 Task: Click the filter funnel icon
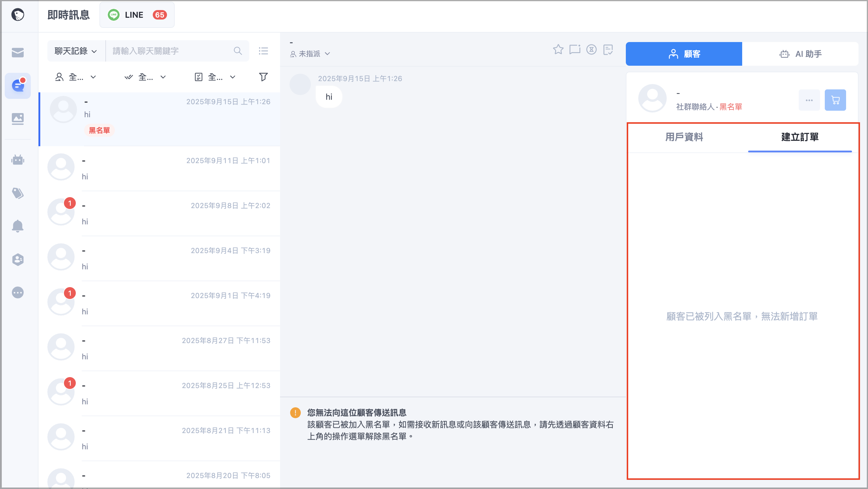point(263,77)
